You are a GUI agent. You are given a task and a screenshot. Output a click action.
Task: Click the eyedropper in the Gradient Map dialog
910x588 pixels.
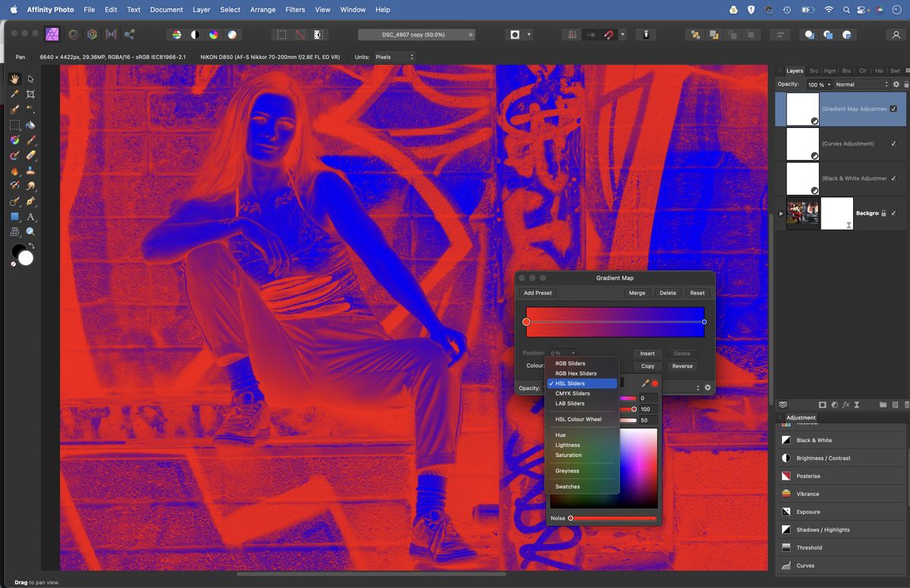[645, 383]
